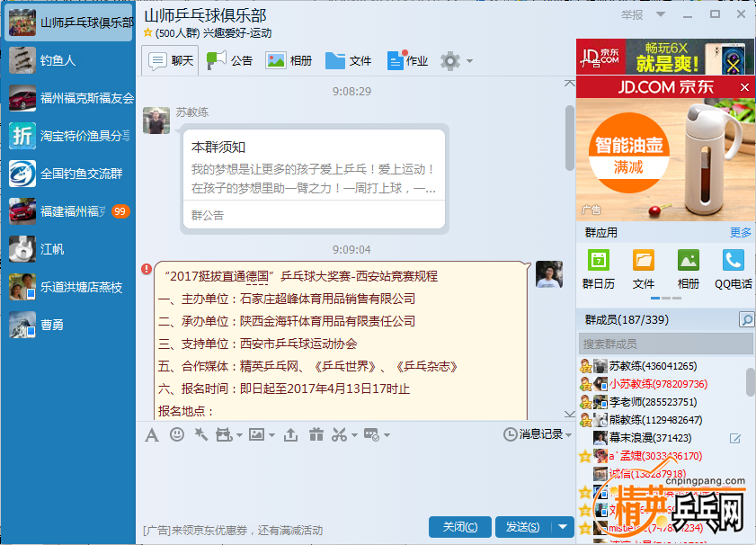Select the 钓鱼人 conversation

point(68,60)
